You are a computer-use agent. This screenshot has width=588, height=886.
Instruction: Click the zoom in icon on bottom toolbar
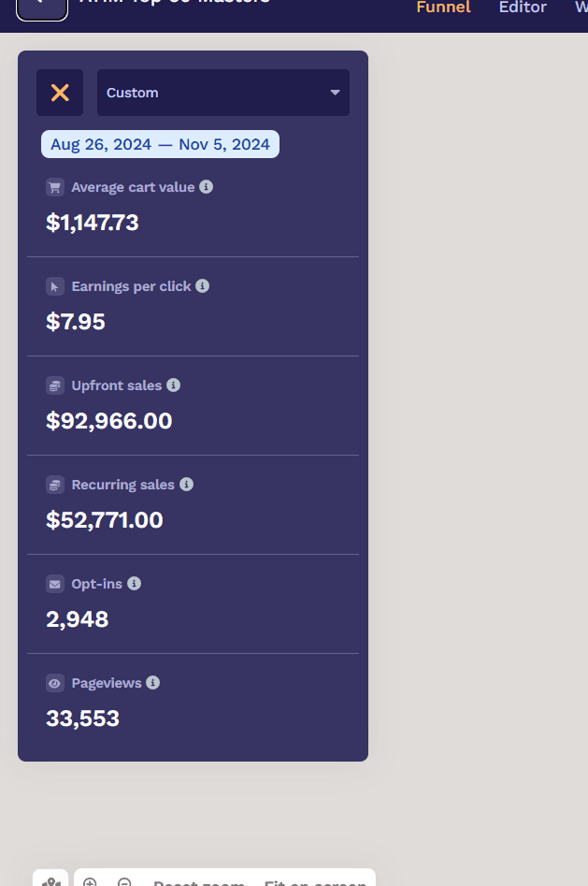91,880
